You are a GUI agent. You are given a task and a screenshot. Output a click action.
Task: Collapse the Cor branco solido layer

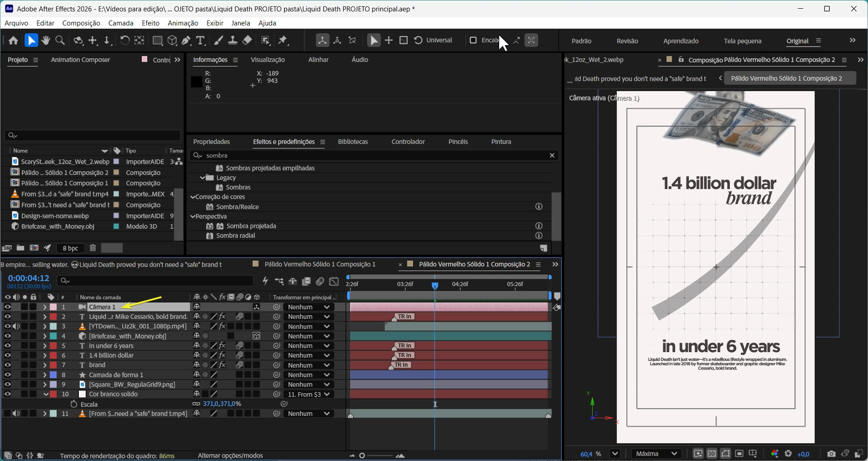pos(46,394)
